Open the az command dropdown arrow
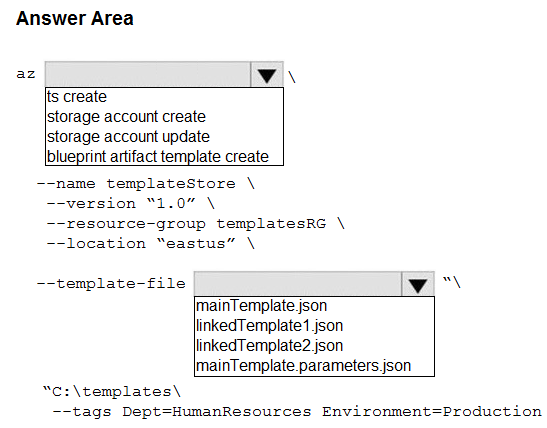The width and height of the screenshot is (547, 428). pyautogui.click(x=267, y=75)
